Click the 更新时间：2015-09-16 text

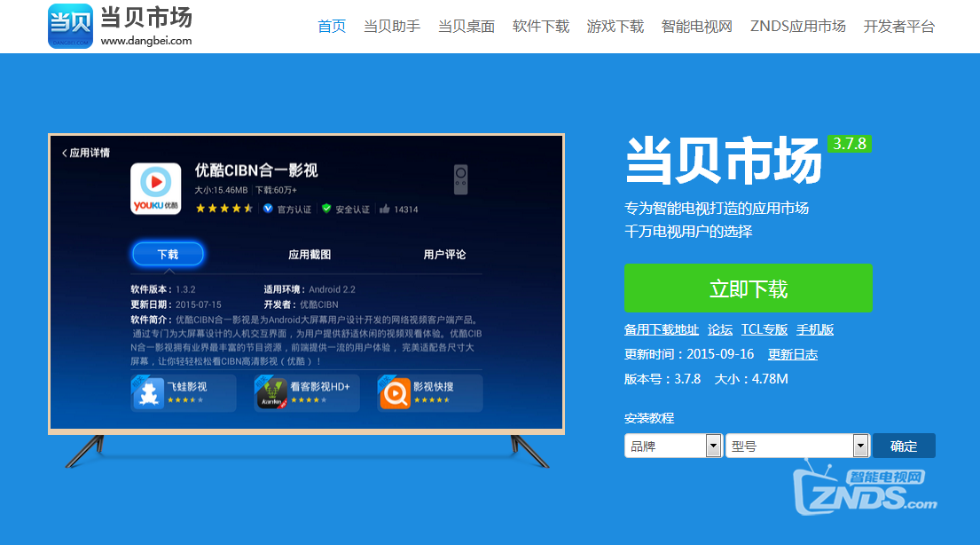tap(689, 354)
